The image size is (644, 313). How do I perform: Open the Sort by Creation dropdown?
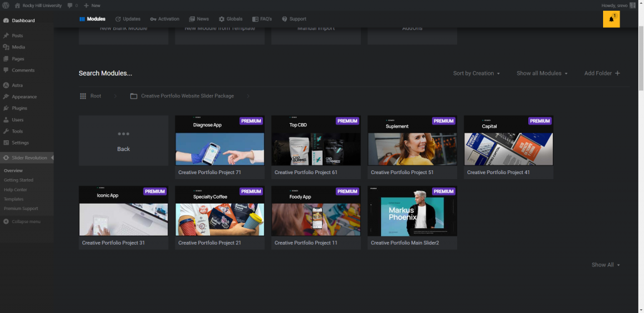coord(477,74)
